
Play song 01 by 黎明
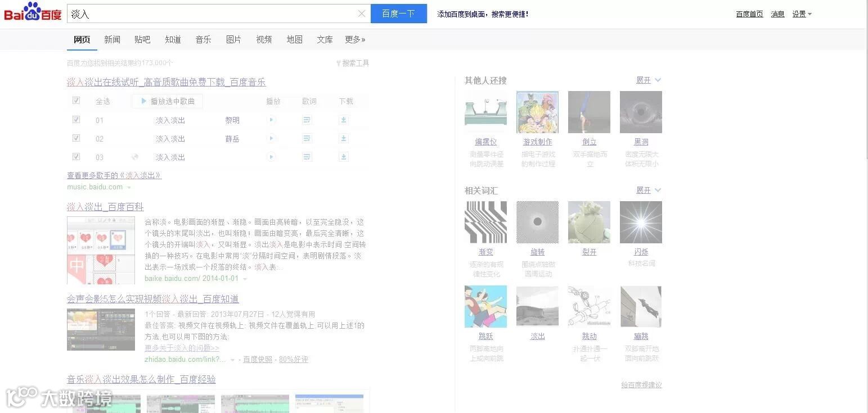coord(272,120)
